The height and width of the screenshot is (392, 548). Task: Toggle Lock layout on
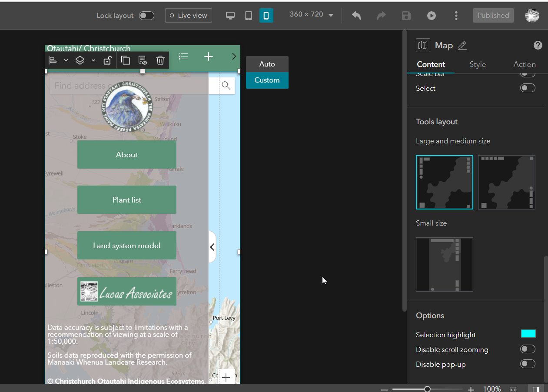146,15
